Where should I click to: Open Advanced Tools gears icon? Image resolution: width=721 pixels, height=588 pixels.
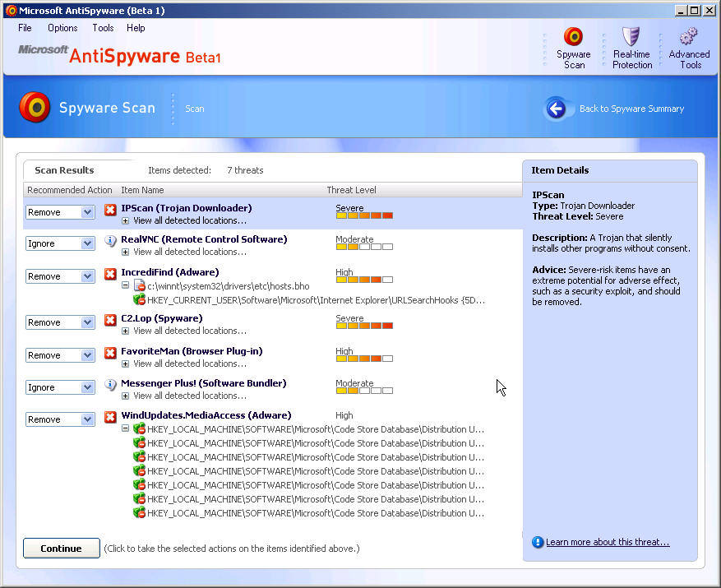tap(688, 36)
